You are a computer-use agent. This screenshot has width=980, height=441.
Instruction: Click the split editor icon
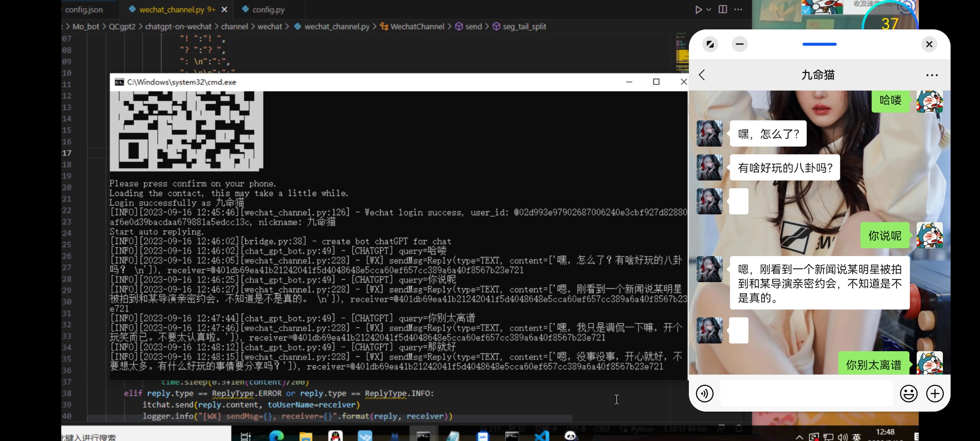pos(722,9)
